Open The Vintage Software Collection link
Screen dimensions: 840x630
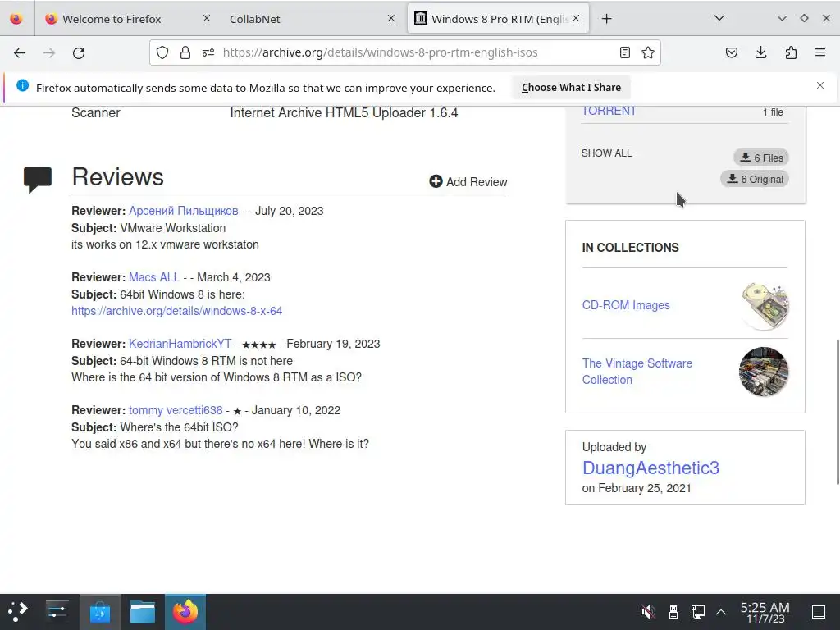(x=637, y=372)
